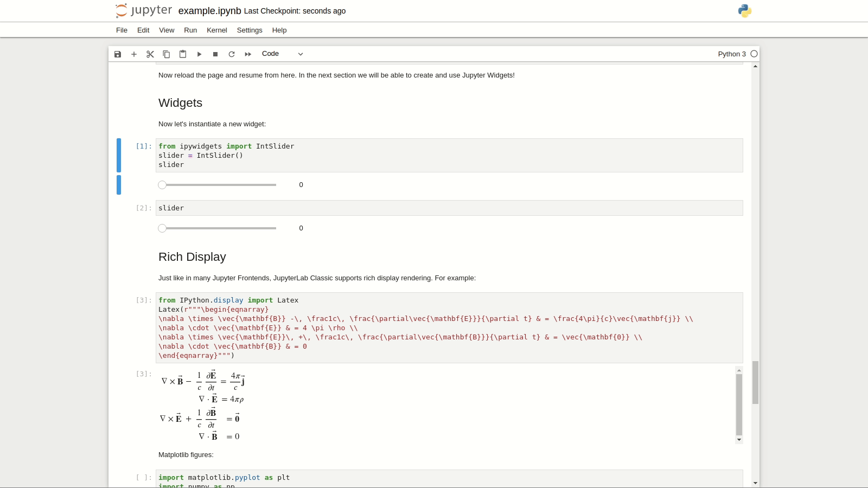The height and width of the screenshot is (488, 868).
Task: Open the Settings menu
Action: [250, 30]
